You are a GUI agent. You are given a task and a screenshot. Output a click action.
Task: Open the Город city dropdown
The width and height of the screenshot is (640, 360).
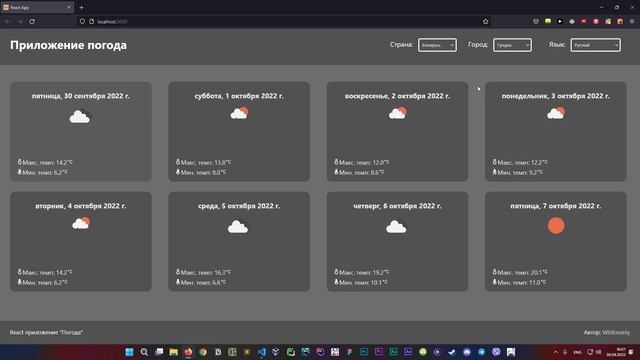512,45
